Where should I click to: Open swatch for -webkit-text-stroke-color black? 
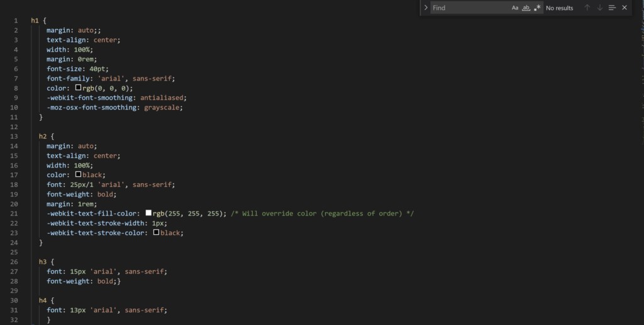(156, 232)
